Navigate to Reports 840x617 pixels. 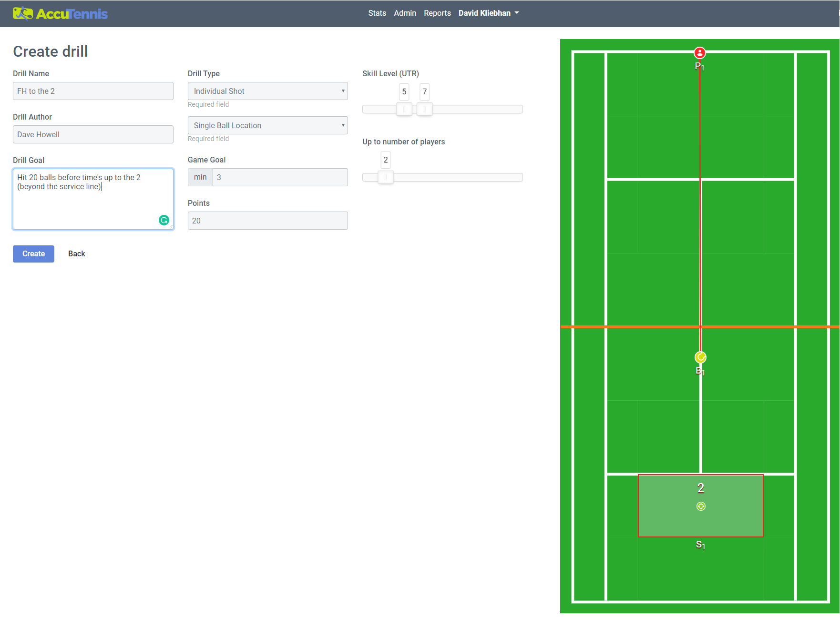(437, 13)
